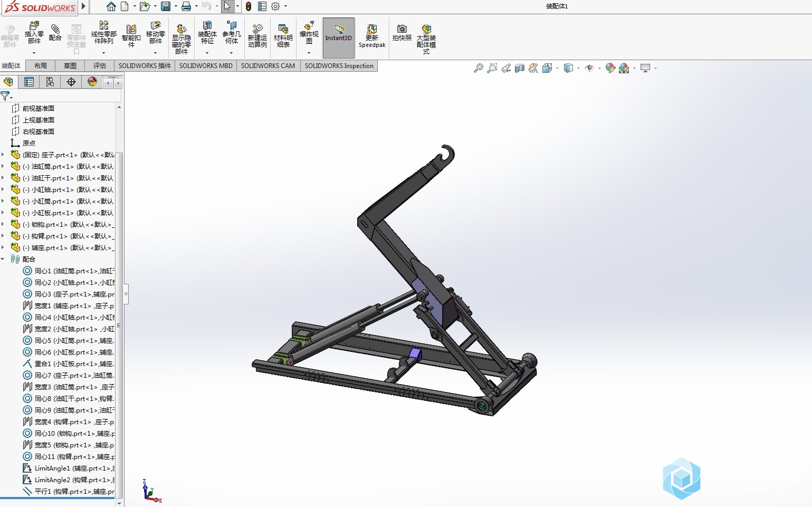Switch to the 布局 (Layout) tab

(x=41, y=66)
